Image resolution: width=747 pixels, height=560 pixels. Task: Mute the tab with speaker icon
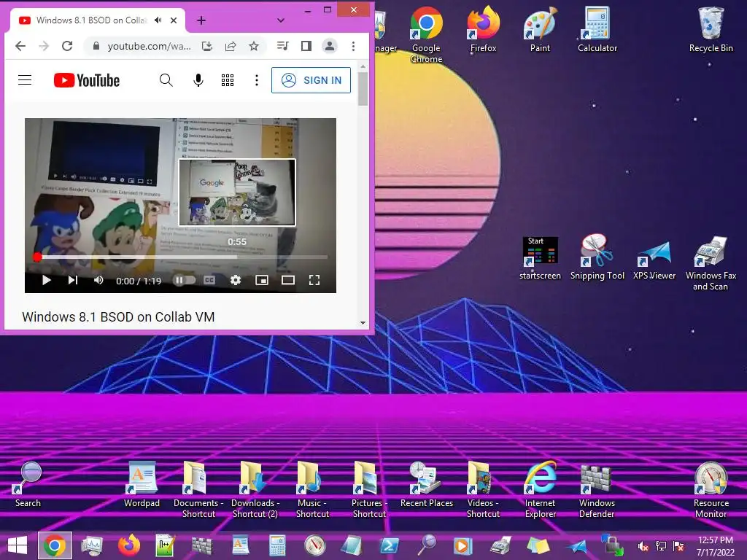158,20
